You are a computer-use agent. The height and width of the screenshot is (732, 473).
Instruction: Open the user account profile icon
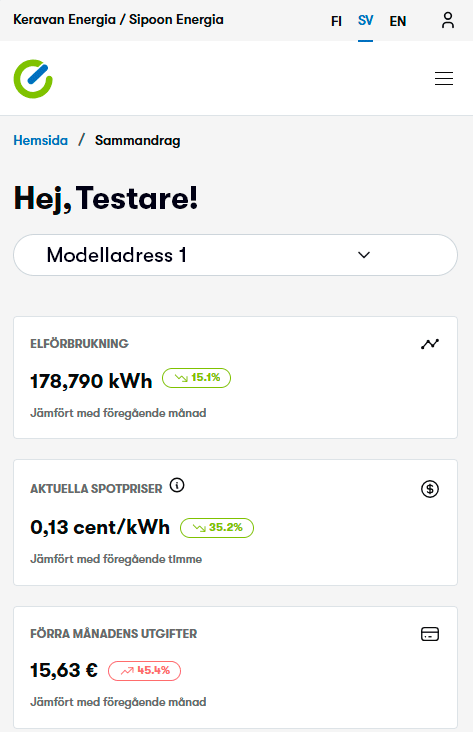pos(448,20)
